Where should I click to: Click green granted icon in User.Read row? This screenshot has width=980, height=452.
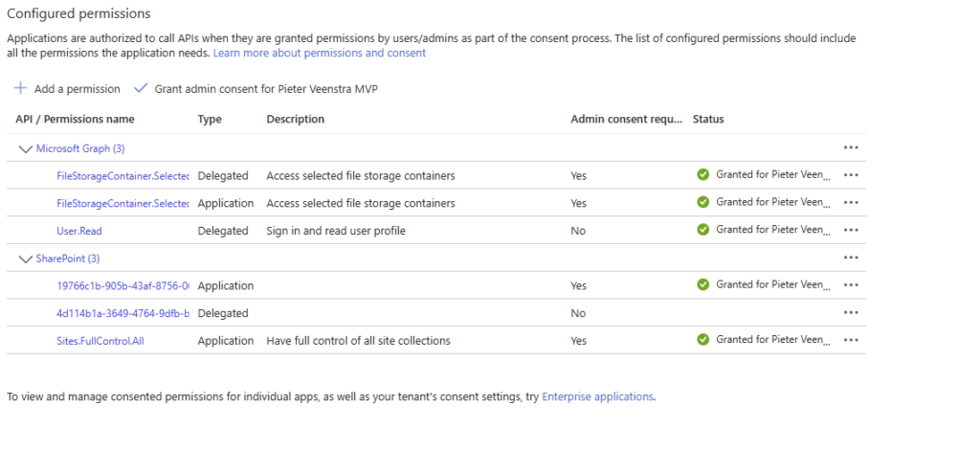coord(703,230)
